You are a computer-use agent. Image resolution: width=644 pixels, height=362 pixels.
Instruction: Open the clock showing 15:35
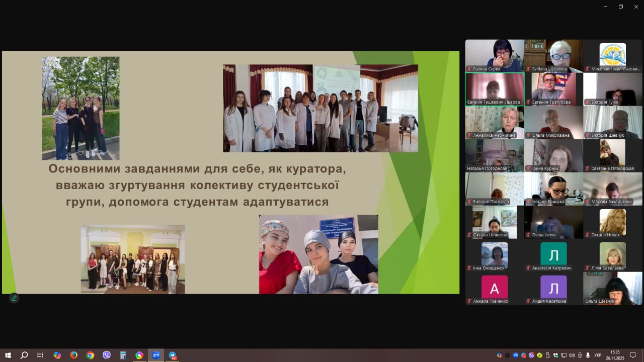(x=615, y=355)
